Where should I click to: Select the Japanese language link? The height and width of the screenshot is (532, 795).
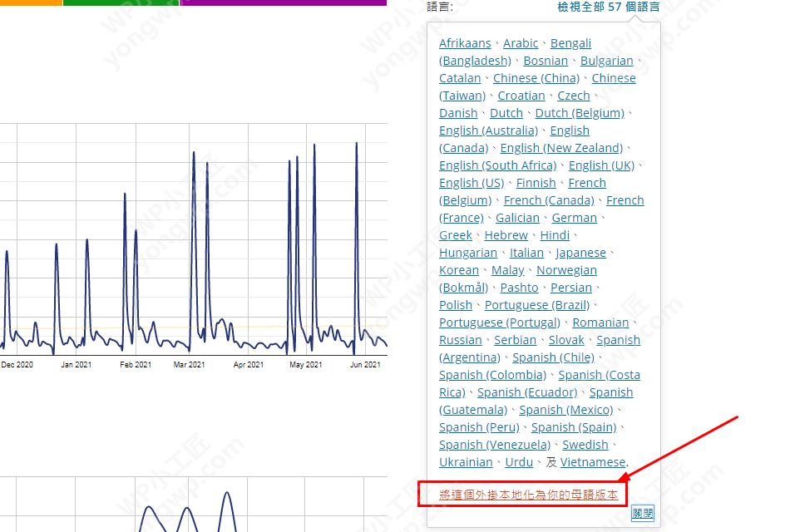tap(581, 253)
